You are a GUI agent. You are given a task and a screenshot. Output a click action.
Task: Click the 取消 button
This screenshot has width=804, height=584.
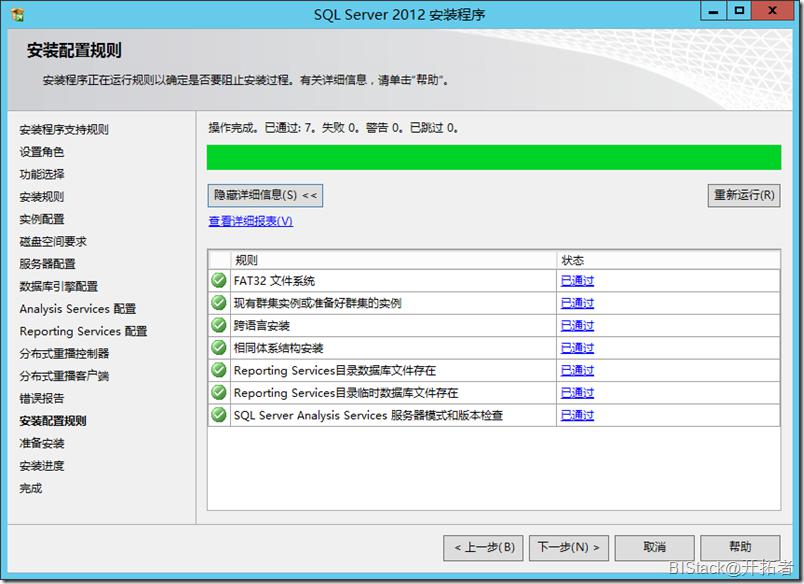click(x=654, y=548)
